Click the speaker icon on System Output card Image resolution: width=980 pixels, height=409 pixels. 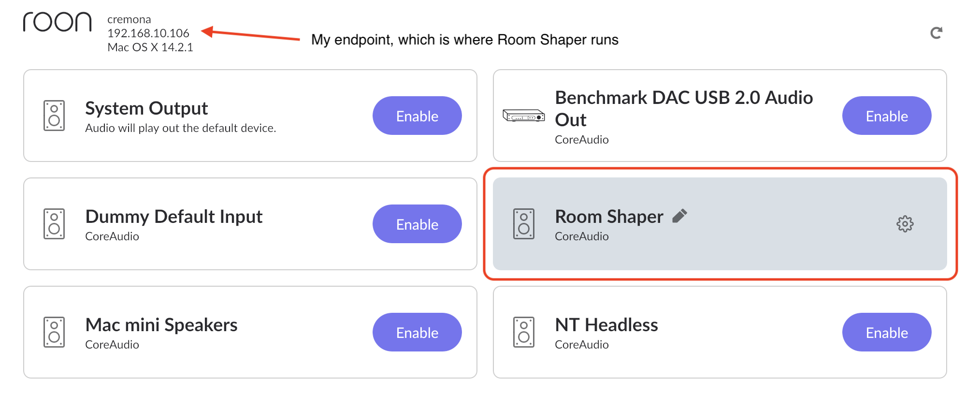(55, 116)
